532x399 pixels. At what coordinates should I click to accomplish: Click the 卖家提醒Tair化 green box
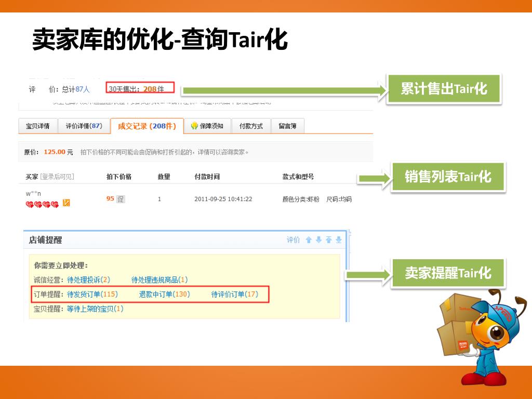[448, 273]
